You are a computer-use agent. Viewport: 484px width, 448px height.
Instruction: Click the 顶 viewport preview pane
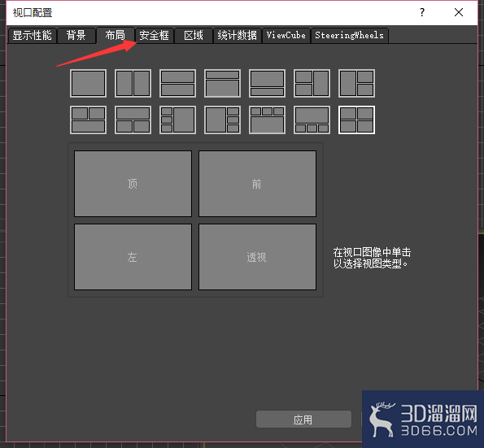tap(133, 184)
